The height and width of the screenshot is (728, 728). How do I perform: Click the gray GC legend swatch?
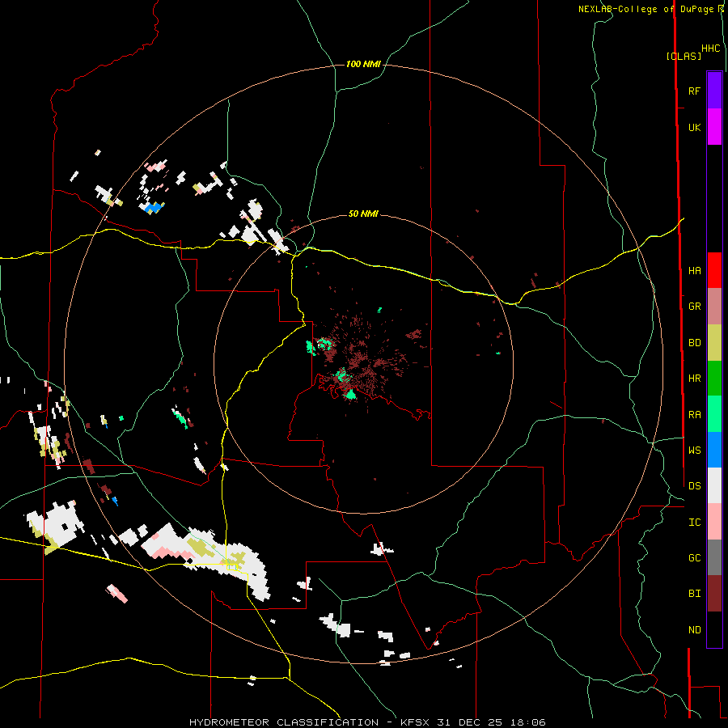point(714,557)
